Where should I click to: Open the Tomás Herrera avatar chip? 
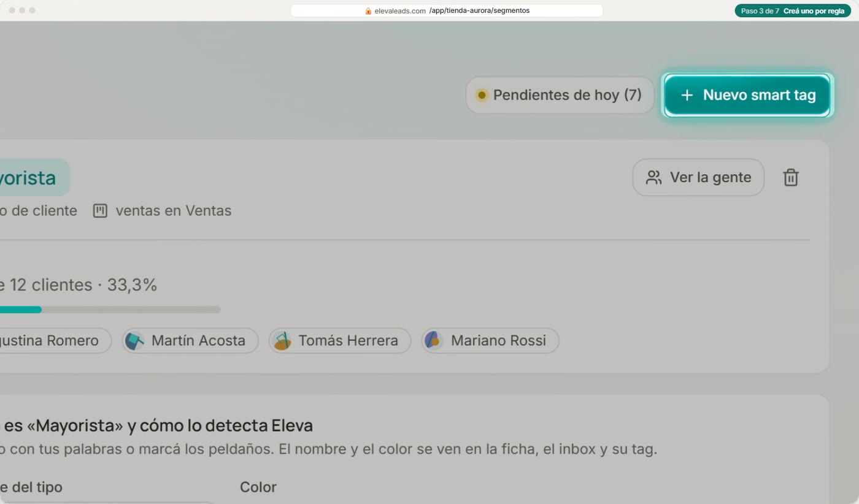(340, 341)
